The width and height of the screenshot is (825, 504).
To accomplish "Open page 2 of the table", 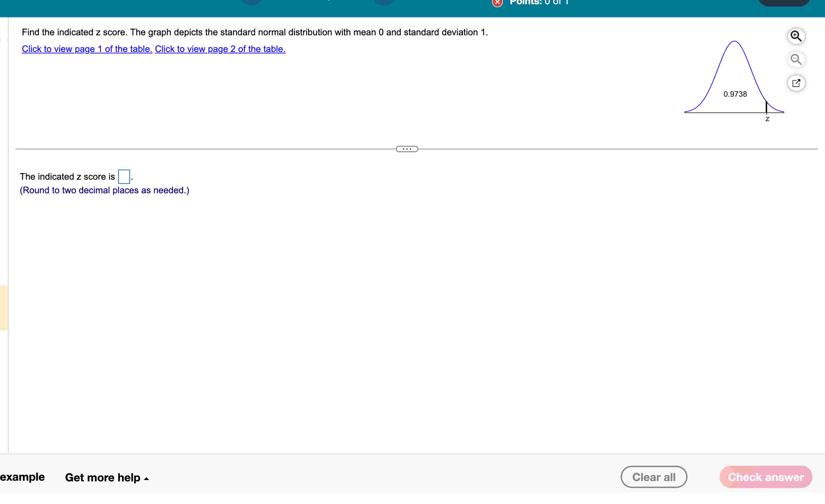I will coord(220,49).
